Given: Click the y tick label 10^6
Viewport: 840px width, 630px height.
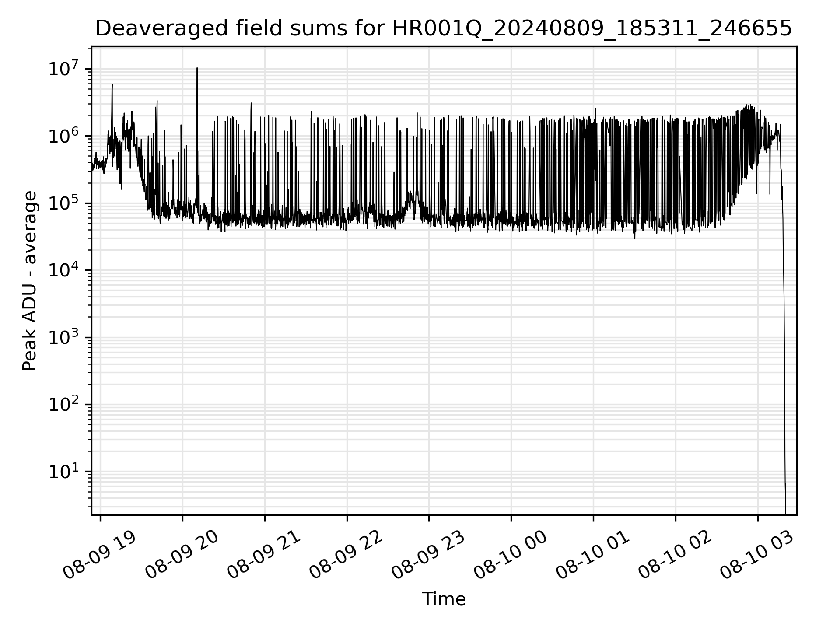Looking at the screenshot, I should pyautogui.click(x=64, y=136).
